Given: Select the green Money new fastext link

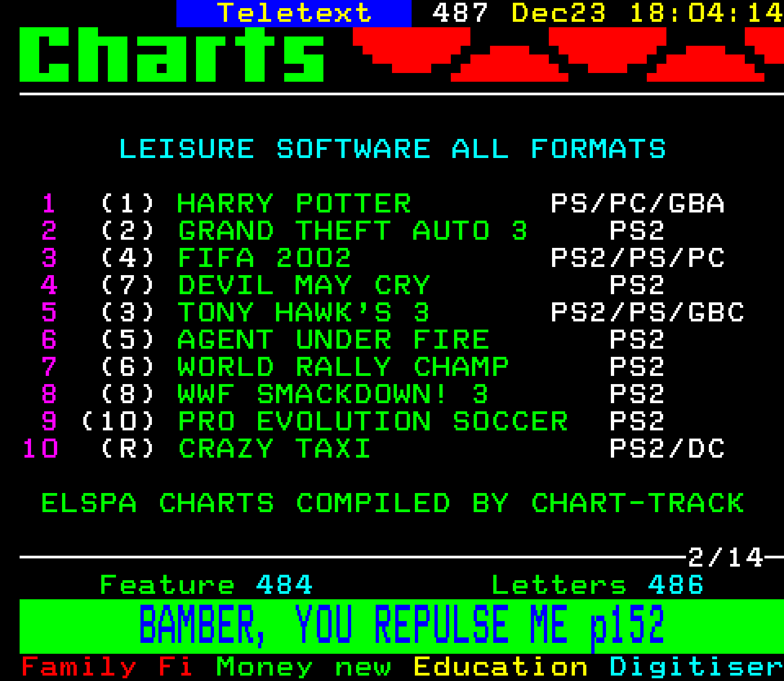Looking at the screenshot, I should point(304,667).
